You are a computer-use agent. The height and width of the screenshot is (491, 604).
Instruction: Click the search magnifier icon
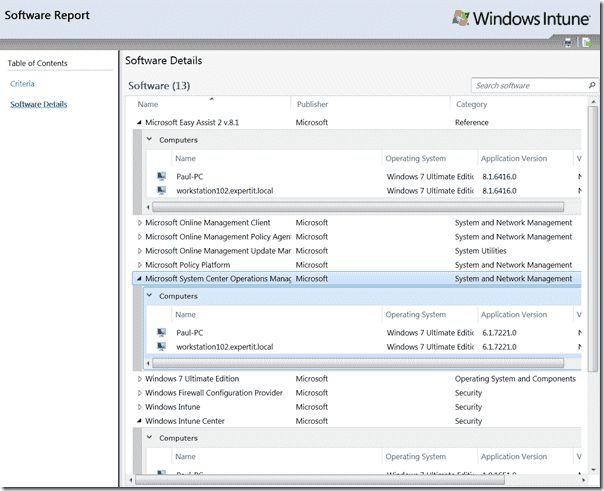tap(592, 85)
